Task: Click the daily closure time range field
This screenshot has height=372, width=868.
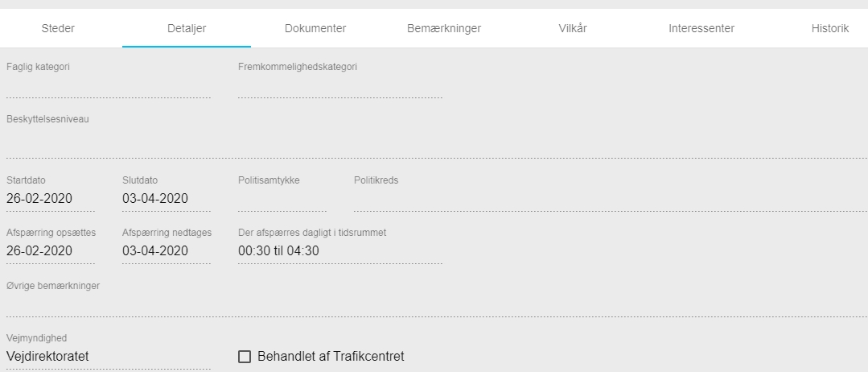Action: (339, 251)
